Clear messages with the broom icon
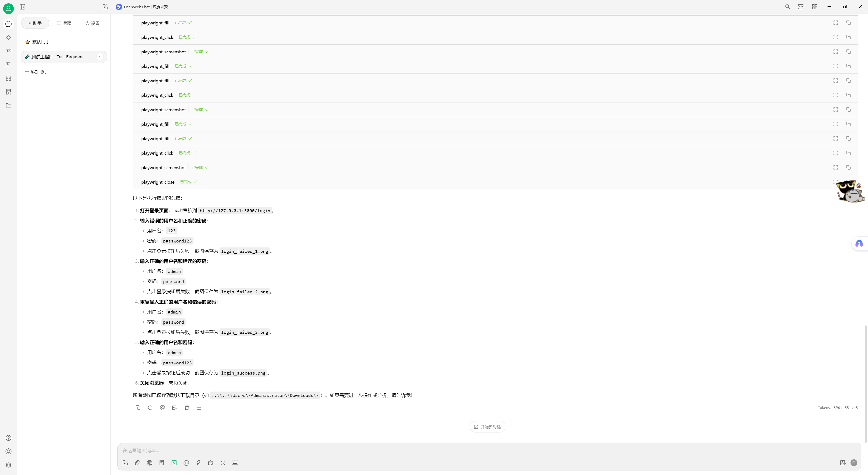 (211, 463)
